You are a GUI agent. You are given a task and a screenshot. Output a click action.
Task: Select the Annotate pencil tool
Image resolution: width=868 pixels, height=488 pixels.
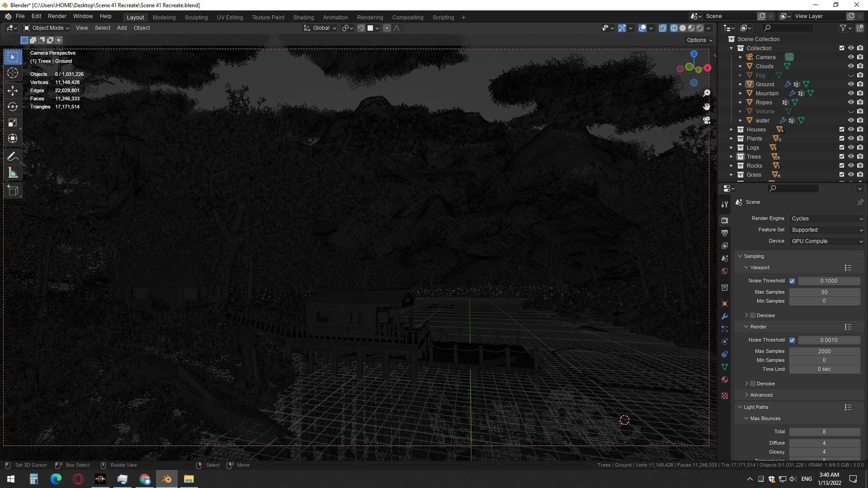pyautogui.click(x=13, y=157)
